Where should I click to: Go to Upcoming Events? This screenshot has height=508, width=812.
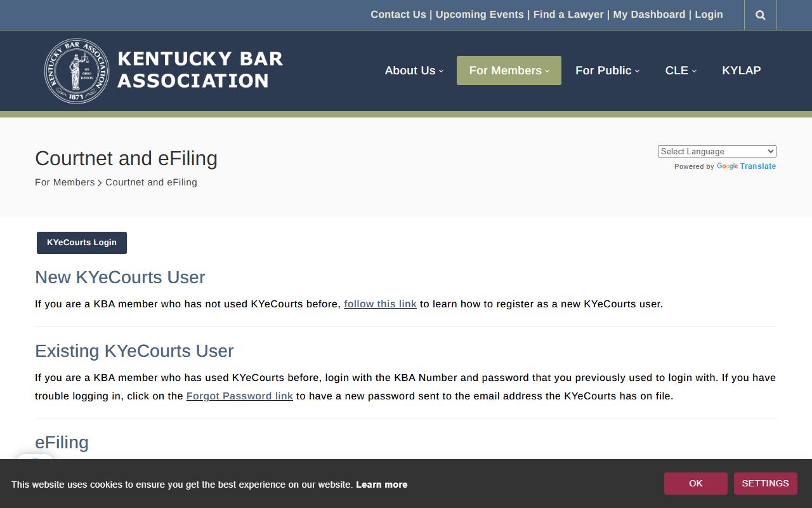point(480,14)
